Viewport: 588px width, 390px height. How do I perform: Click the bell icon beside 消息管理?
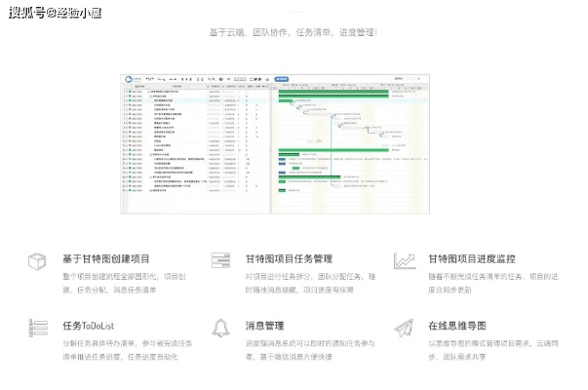coord(220,327)
